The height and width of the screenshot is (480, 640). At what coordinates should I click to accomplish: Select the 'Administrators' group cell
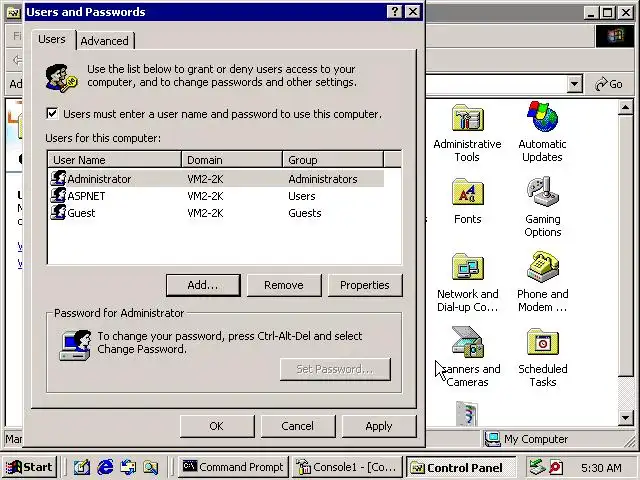(x=322, y=179)
